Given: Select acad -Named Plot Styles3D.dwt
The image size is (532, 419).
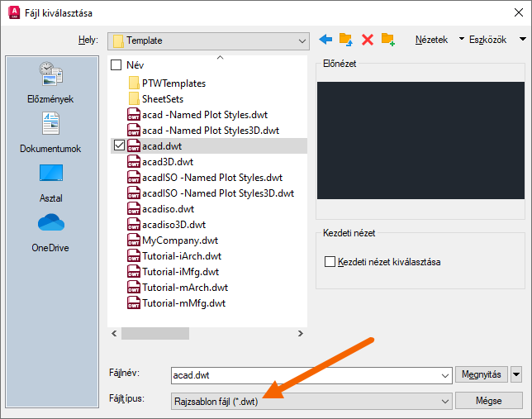Looking at the screenshot, I should point(211,131).
